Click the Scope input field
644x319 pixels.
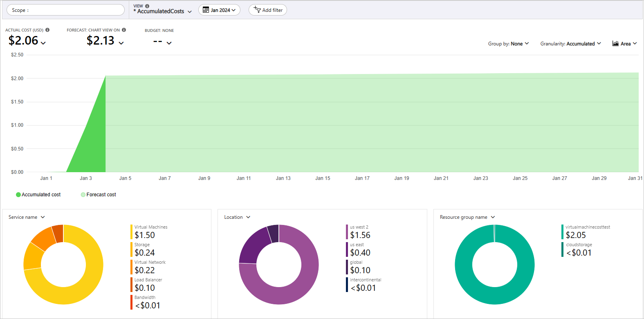[x=65, y=10]
